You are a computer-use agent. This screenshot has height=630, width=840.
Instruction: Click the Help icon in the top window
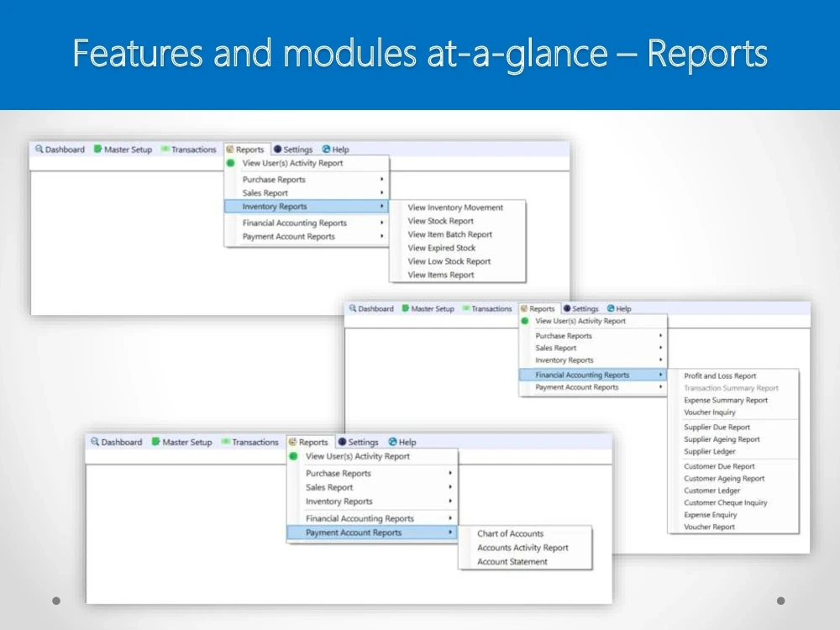pyautogui.click(x=326, y=149)
